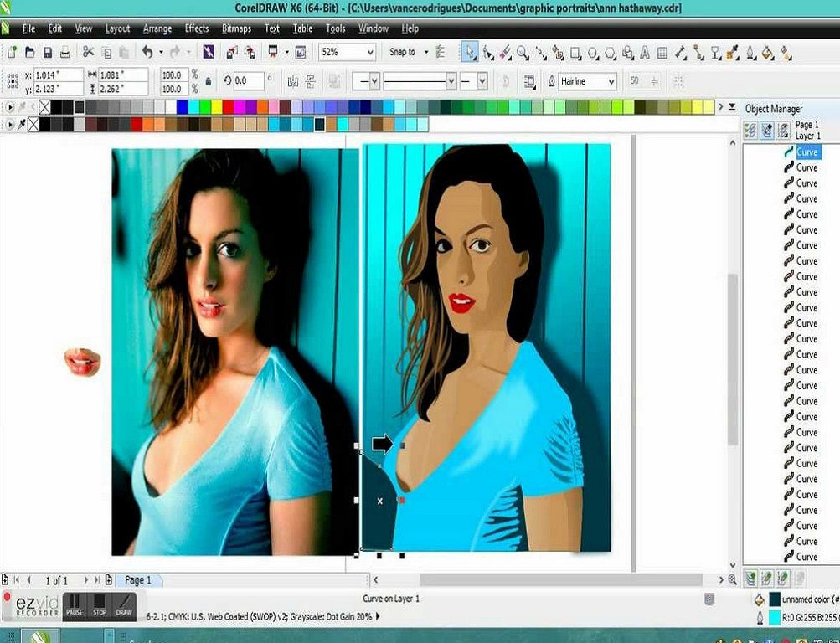Select the Table tool

click(662, 52)
